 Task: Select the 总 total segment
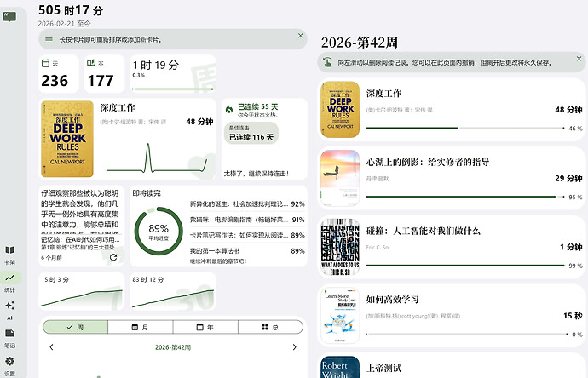pos(270,327)
